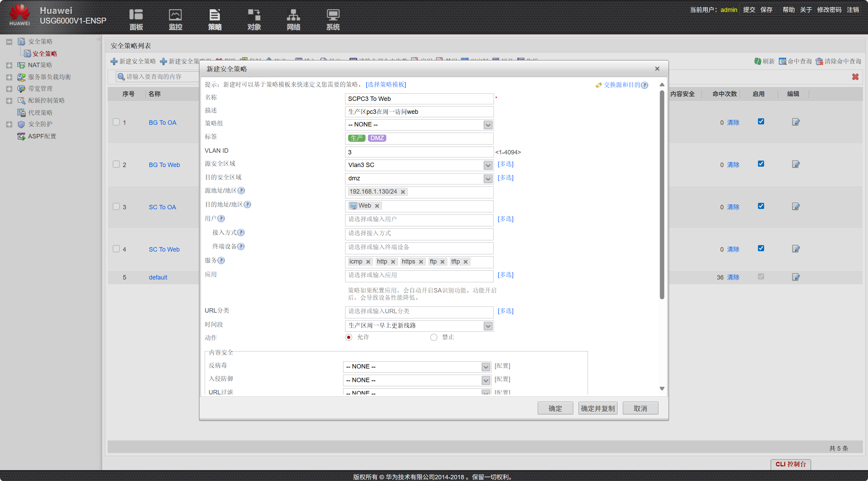The image size is (868, 481).
Task: Click the dialog vertical scrollbar thumb
Action: coord(662,194)
